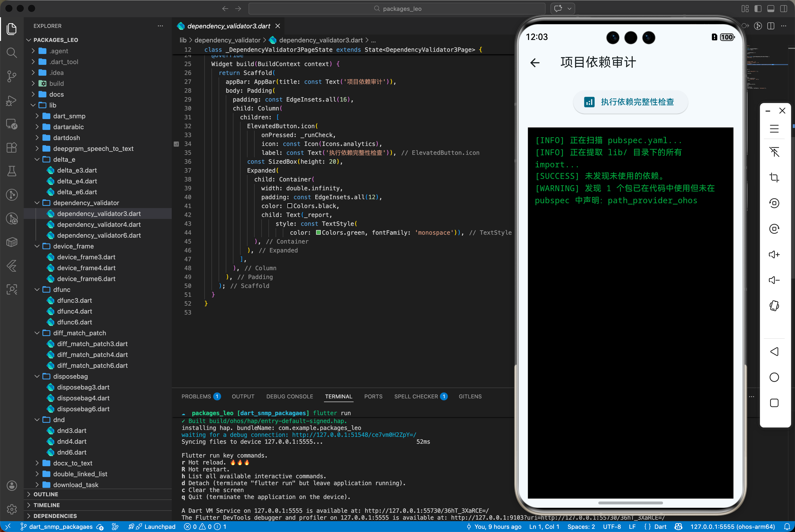795x532 pixels.
Task: Switch to the PROBLEMS tab
Action: [x=196, y=396]
